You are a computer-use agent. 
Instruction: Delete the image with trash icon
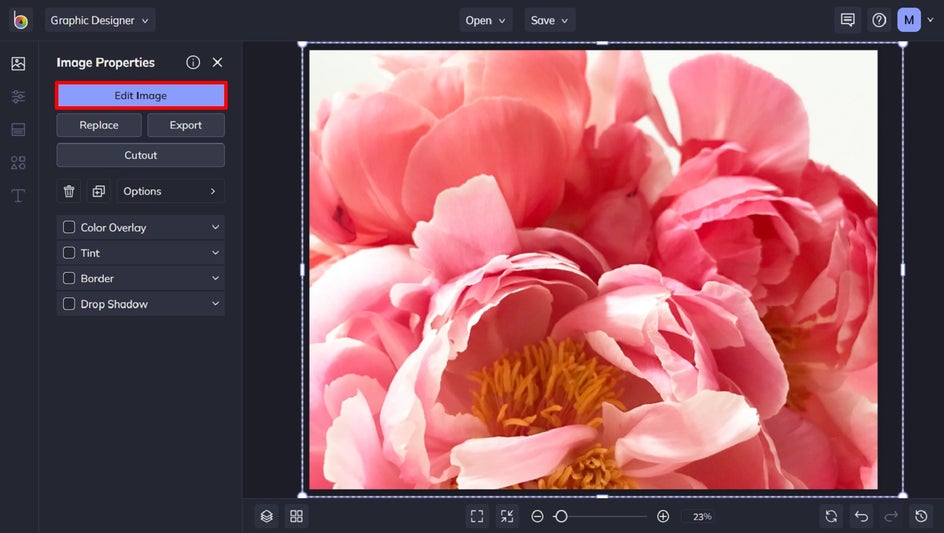69,191
